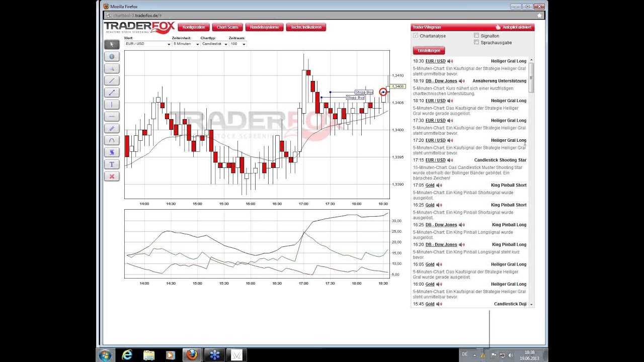
Task: Open the Wert dropdown showing EUR / USD
Action: click(x=148, y=44)
